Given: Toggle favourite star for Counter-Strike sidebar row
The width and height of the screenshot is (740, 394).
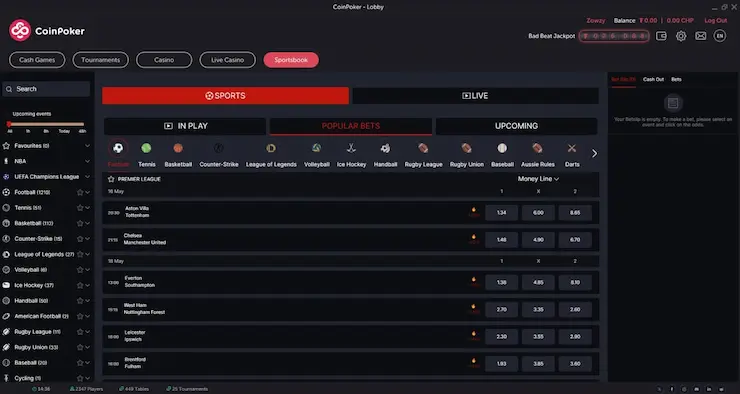Looking at the screenshot, I should coord(80,239).
